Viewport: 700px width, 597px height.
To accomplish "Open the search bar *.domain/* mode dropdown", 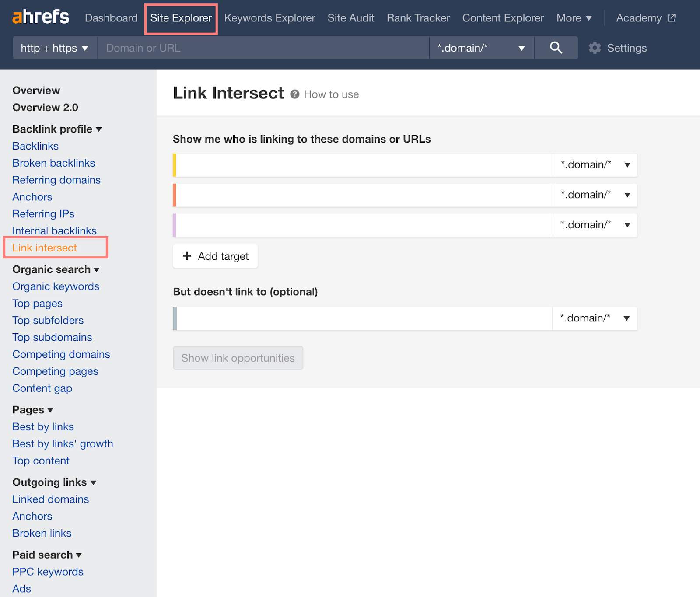I will (x=481, y=48).
